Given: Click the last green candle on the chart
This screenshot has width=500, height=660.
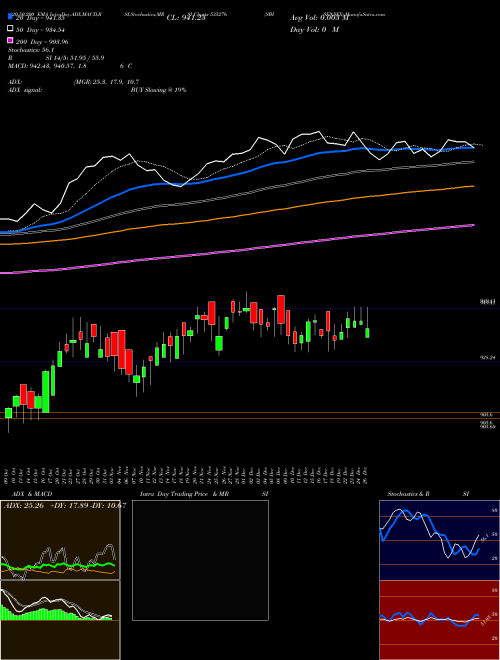Looking at the screenshot, I should 367,333.
